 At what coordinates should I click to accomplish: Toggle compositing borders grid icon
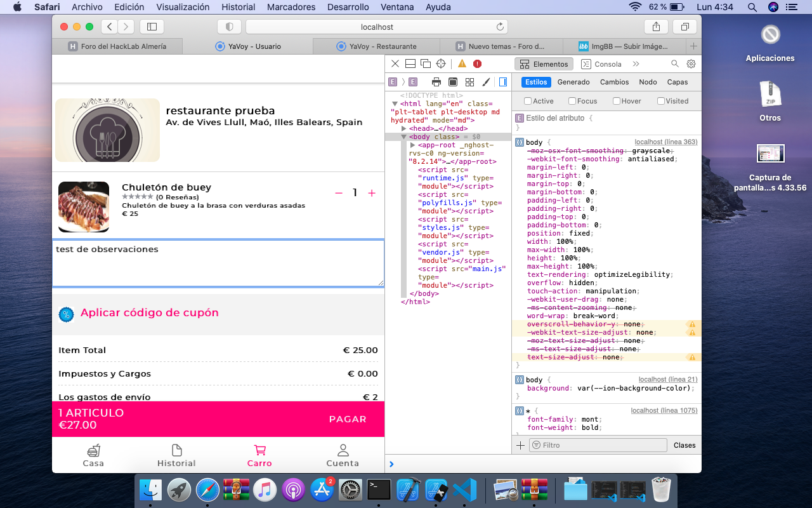click(x=469, y=82)
